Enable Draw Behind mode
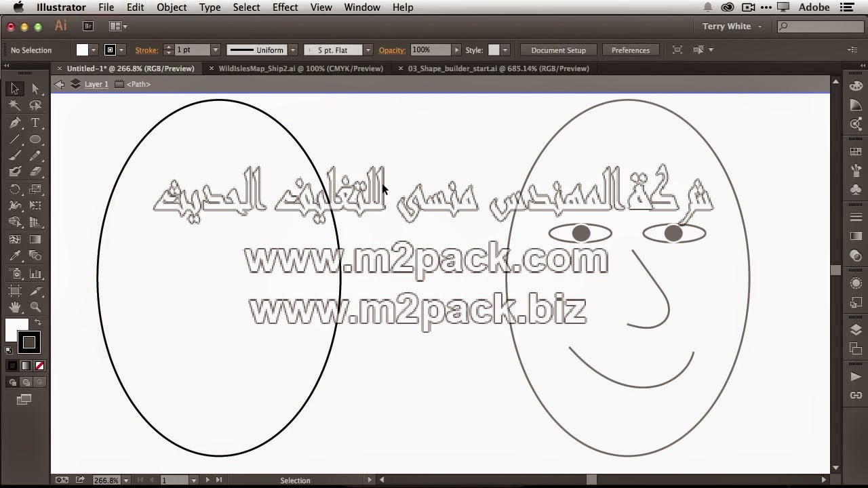Viewport: 868px width, 488px height. coord(26,382)
